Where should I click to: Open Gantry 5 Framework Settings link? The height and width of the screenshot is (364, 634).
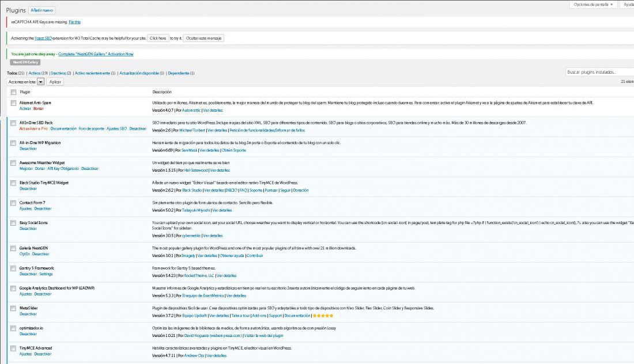(x=46, y=274)
